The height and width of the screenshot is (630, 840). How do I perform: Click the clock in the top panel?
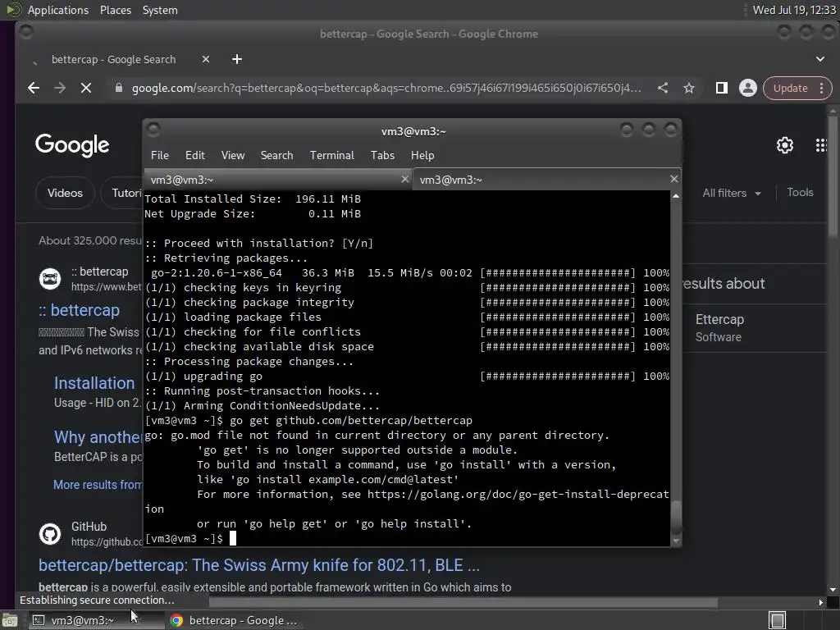point(794,10)
